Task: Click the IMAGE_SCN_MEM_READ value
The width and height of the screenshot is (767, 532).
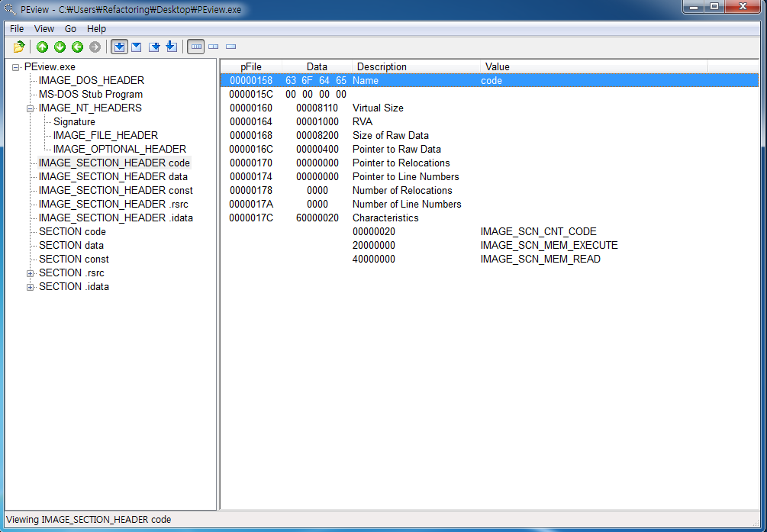Action: [x=540, y=259]
